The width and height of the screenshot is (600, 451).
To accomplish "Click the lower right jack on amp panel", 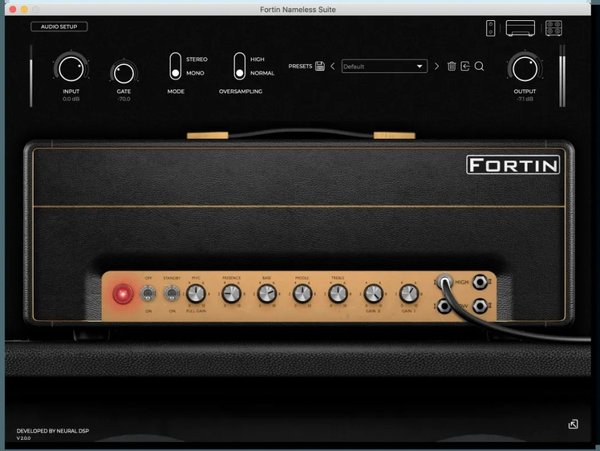I will pos(480,306).
